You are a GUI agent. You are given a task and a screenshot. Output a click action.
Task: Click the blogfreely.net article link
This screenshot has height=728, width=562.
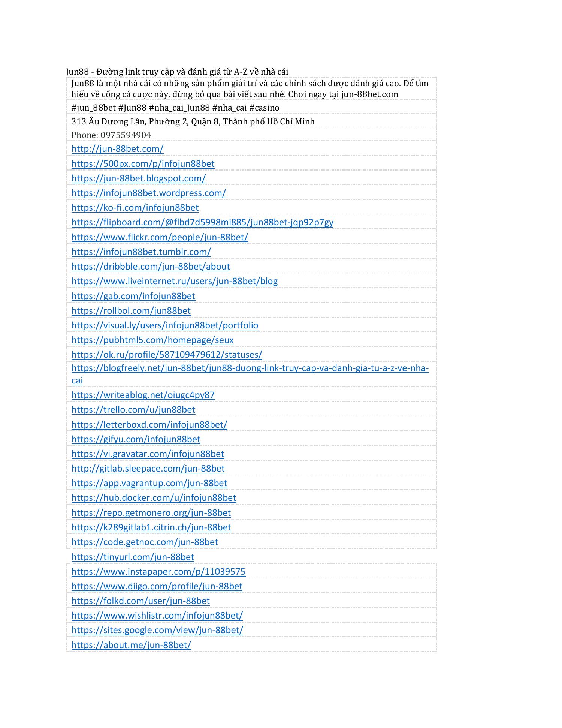click(250, 368)
